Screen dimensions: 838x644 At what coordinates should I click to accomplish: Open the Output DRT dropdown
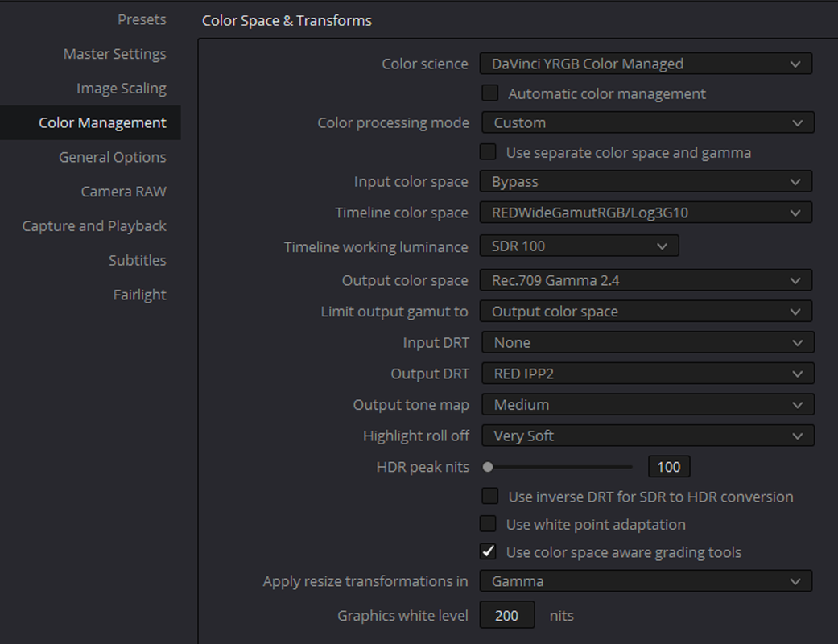click(648, 373)
